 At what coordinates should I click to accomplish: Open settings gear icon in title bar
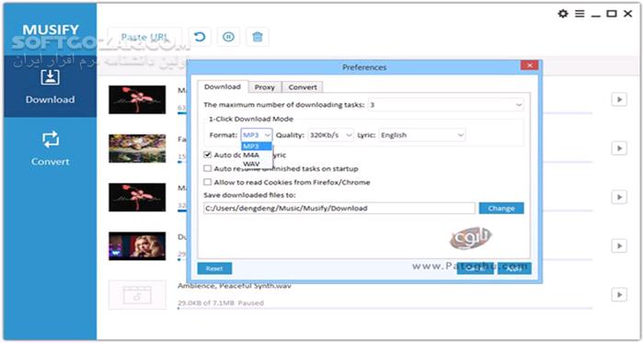click(563, 14)
